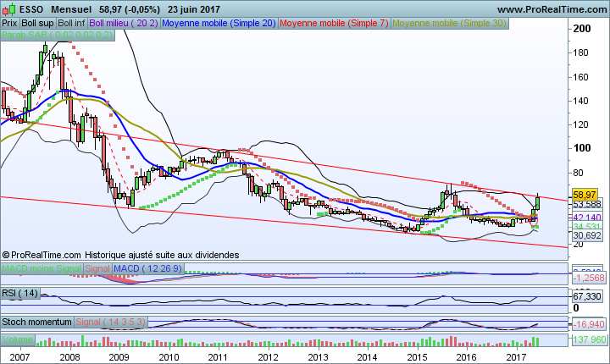610x364 pixels.
Task: Click the 58,97 current price tag
Action: click(x=585, y=195)
